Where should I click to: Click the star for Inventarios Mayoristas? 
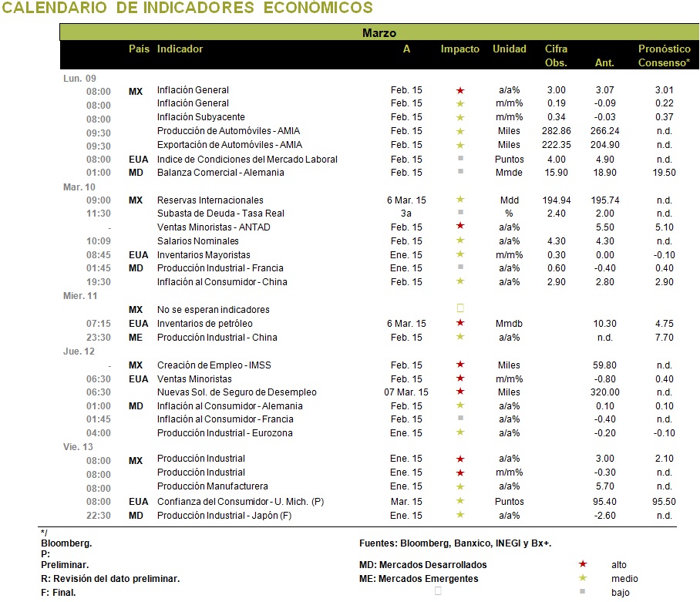point(460,254)
